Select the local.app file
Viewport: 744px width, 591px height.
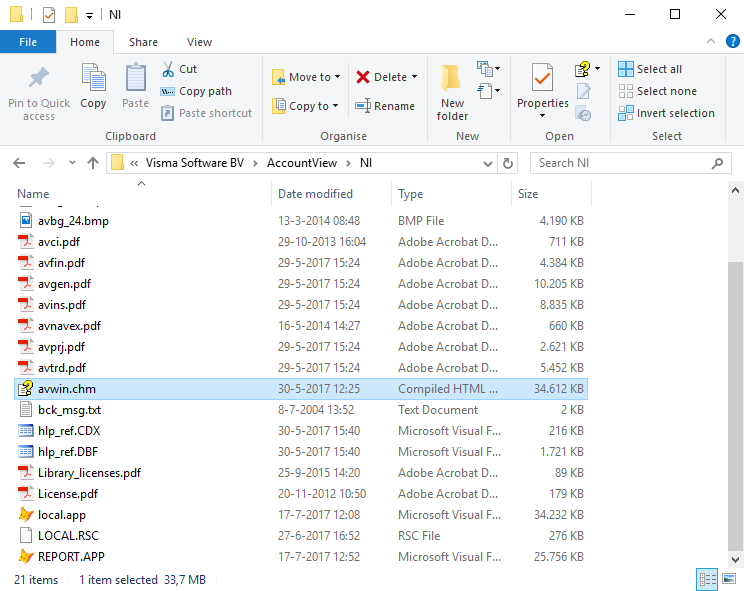tap(301, 515)
